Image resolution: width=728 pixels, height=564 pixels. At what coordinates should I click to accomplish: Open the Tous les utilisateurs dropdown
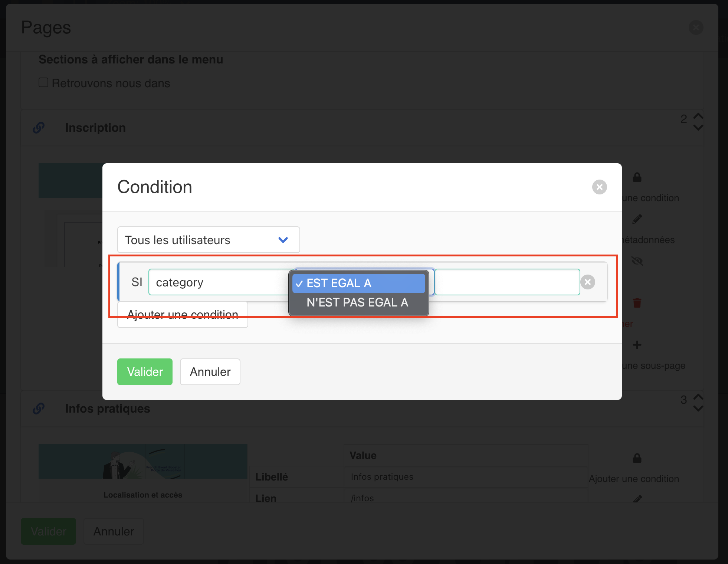click(209, 240)
